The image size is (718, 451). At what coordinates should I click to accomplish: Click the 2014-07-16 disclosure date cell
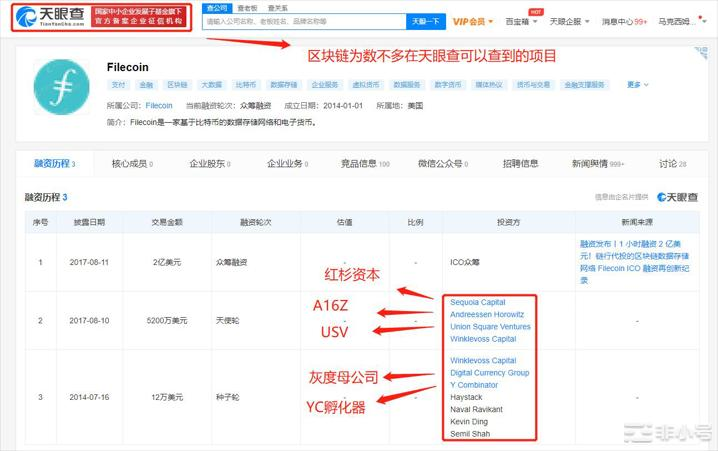tap(89, 397)
